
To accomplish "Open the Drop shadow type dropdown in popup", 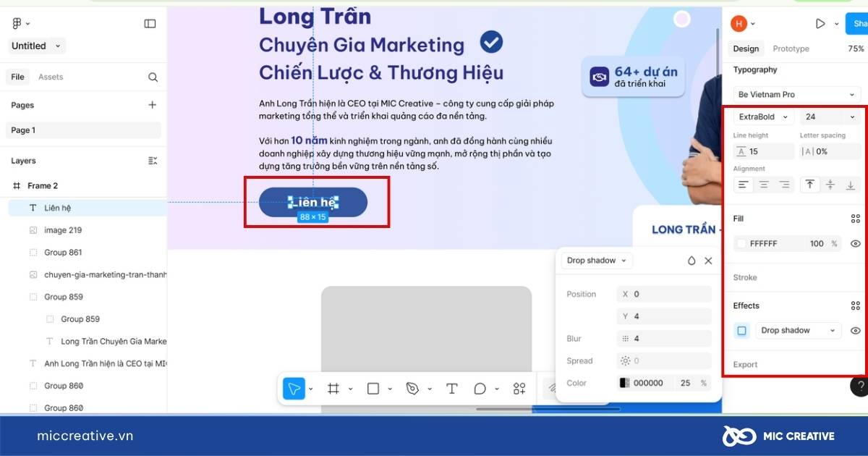I will click(596, 261).
